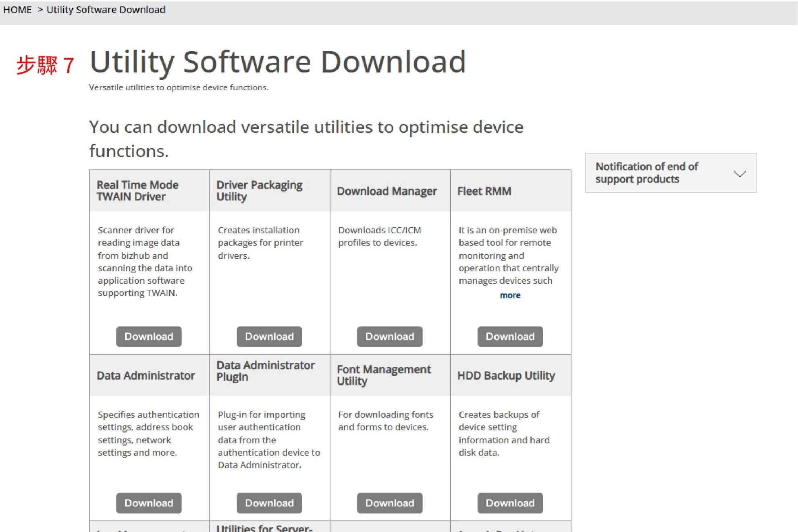Select the Fleet RMM heading cell

[484, 191]
